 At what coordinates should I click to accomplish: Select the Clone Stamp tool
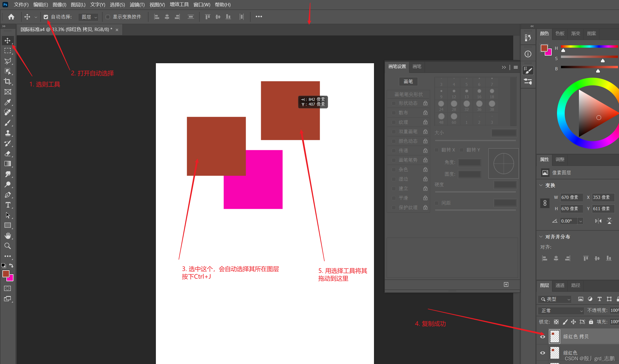tap(8, 133)
